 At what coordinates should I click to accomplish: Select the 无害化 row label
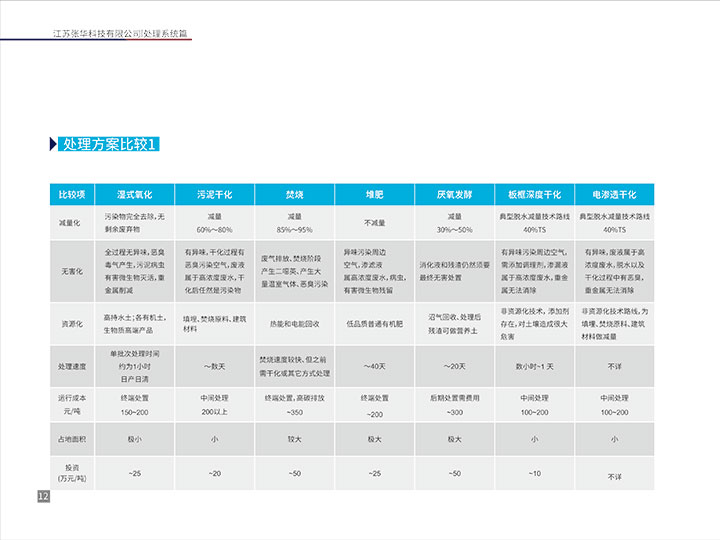click(x=72, y=270)
